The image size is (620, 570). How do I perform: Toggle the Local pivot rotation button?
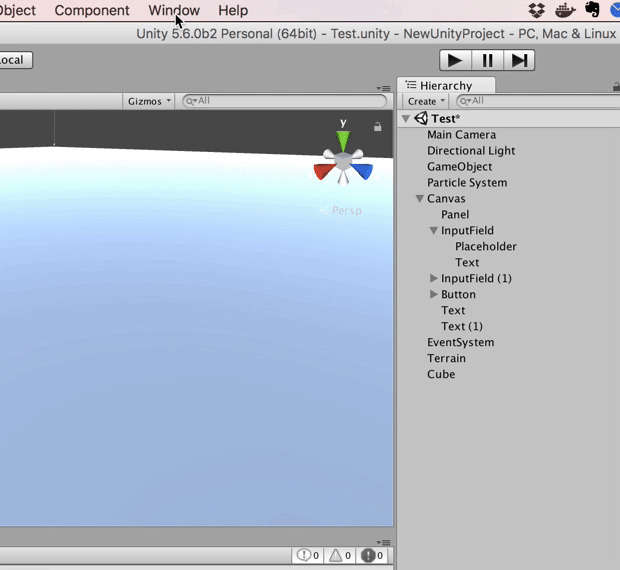click(15, 60)
